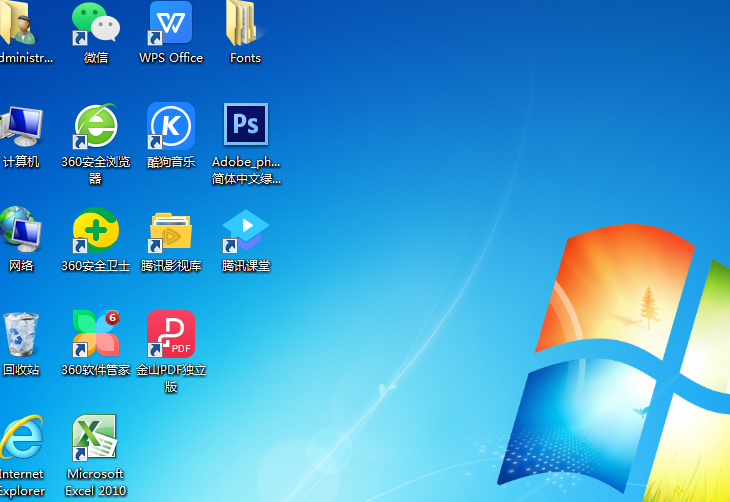Open the Fonts folder
The height and width of the screenshot is (502, 730).
(x=244, y=23)
